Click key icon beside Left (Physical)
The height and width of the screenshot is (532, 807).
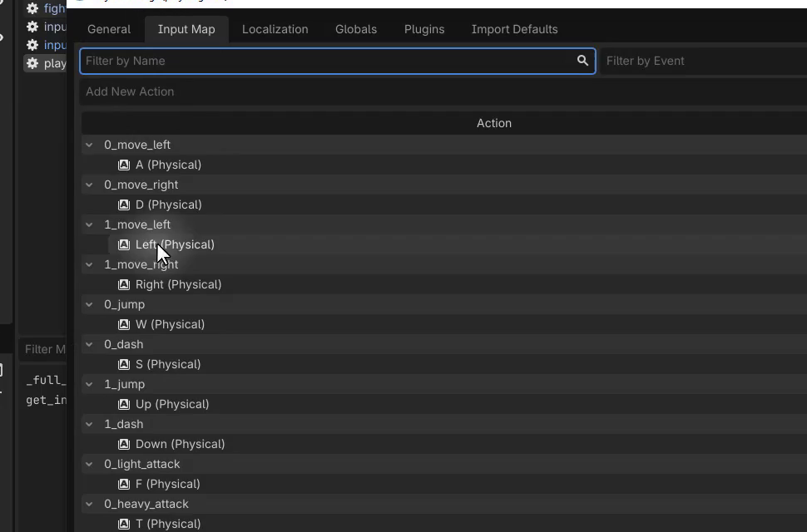click(123, 244)
